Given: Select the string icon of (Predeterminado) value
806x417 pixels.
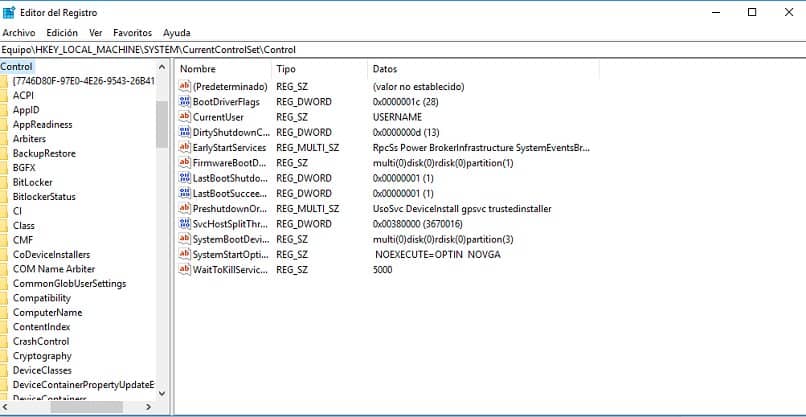Looking at the screenshot, I should [185, 86].
